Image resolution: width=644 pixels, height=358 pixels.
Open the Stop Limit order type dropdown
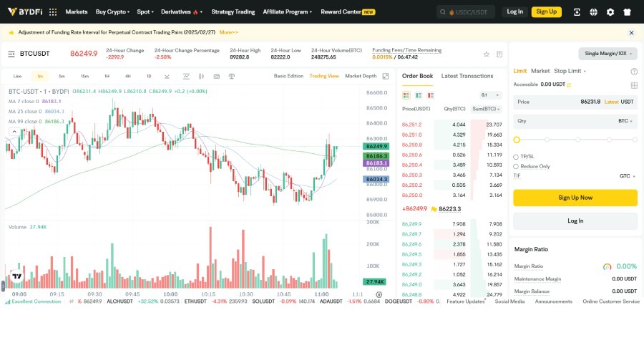(570, 71)
